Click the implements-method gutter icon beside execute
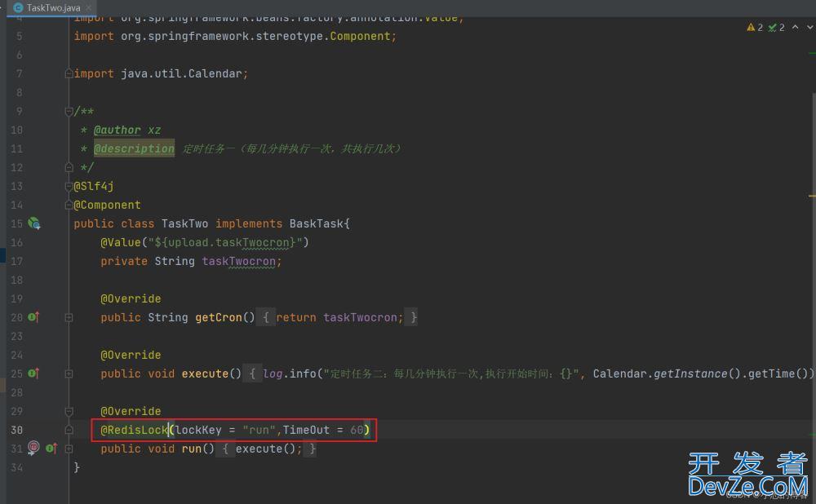The width and height of the screenshot is (816, 504). tap(33, 374)
